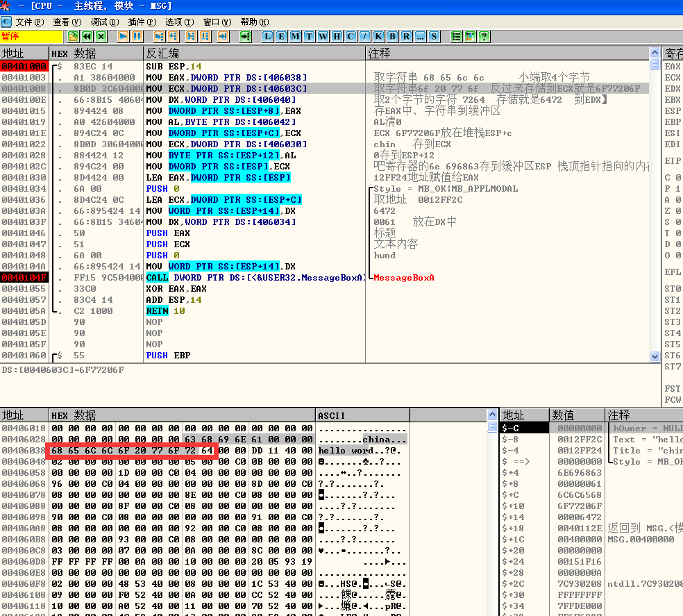Open the 插件(P) menu

pos(142,22)
